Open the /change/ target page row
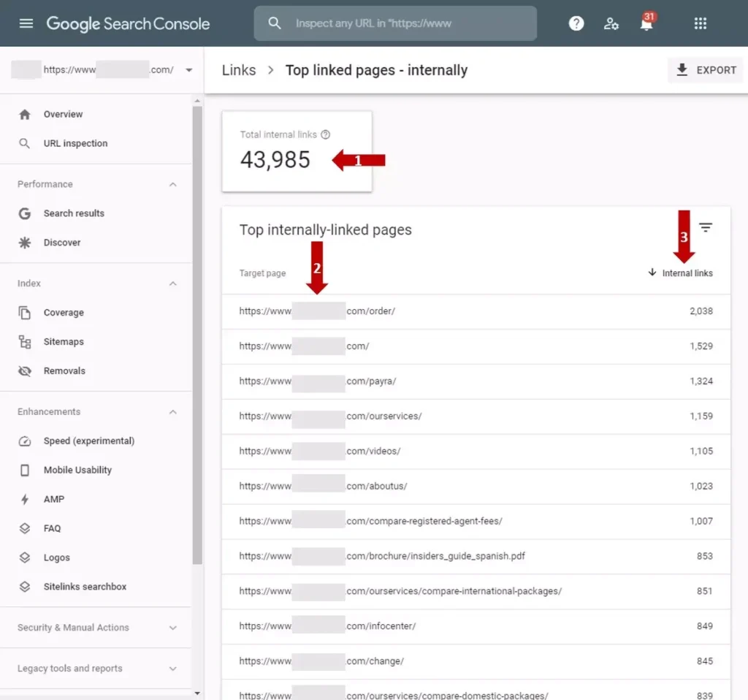The image size is (748, 700). click(476, 662)
